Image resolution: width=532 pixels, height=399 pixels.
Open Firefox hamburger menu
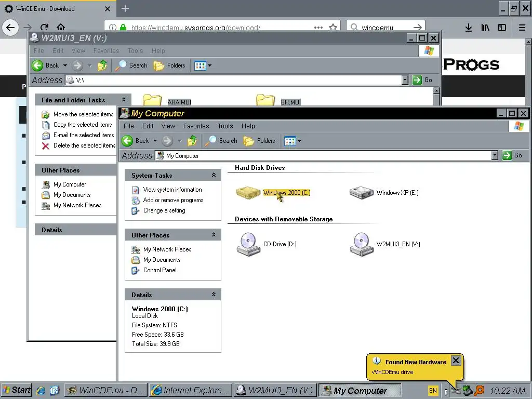(522, 28)
